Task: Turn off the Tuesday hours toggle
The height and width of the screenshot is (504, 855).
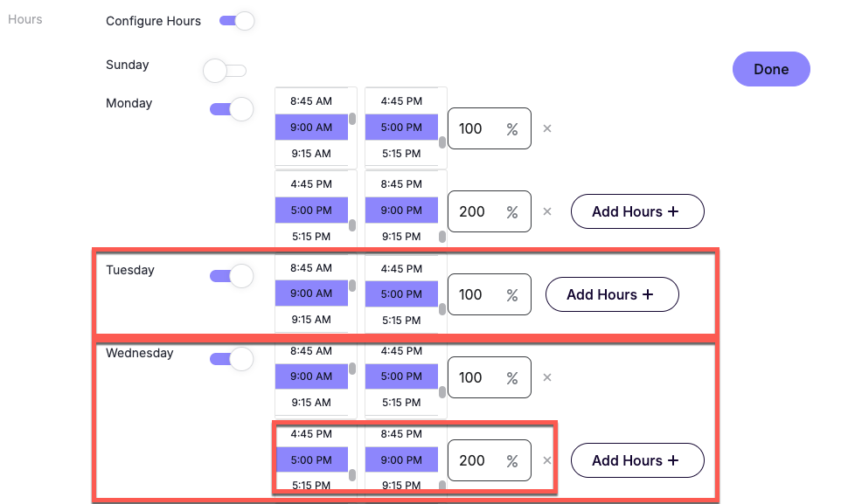Action: tap(232, 276)
